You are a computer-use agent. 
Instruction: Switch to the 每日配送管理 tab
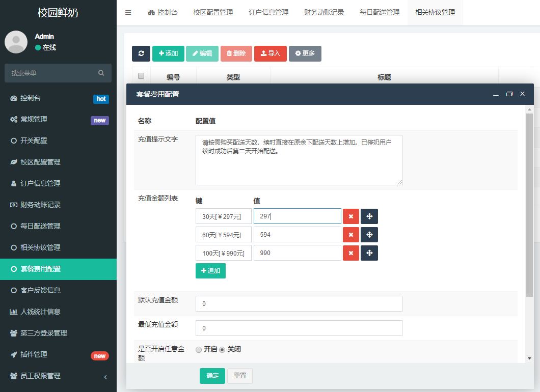[x=379, y=13]
